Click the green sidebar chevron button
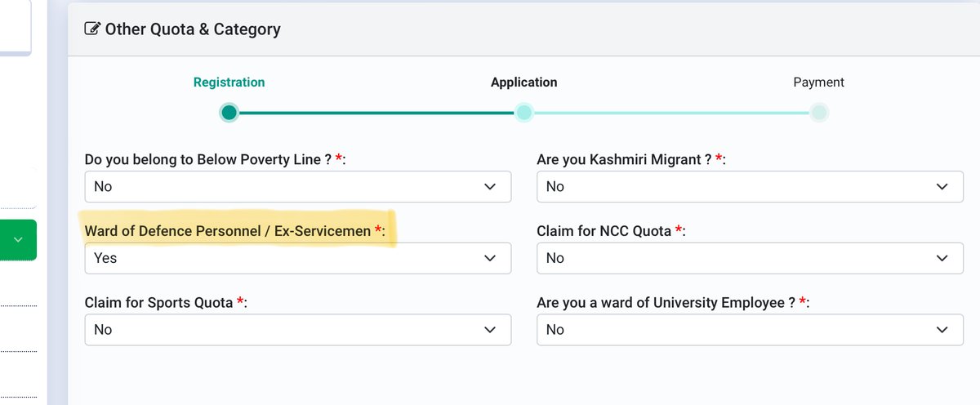Image resolution: width=980 pixels, height=405 pixels. coord(18,240)
